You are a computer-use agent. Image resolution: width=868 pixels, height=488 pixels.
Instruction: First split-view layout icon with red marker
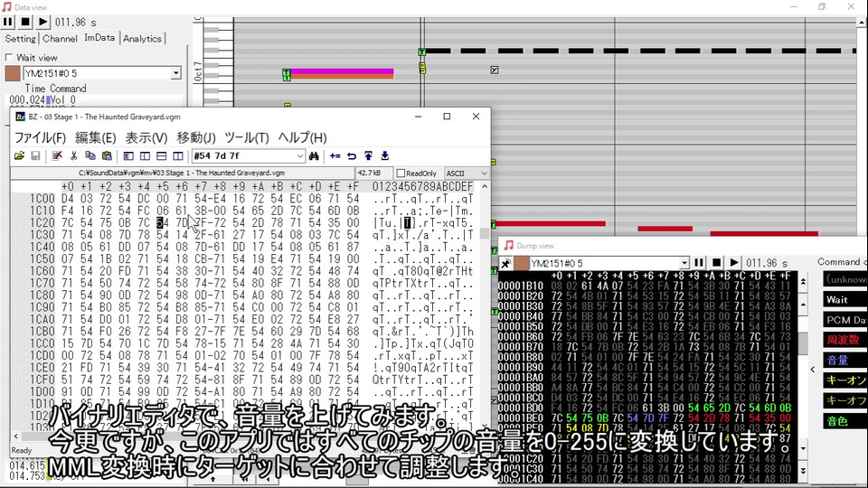click(x=128, y=156)
